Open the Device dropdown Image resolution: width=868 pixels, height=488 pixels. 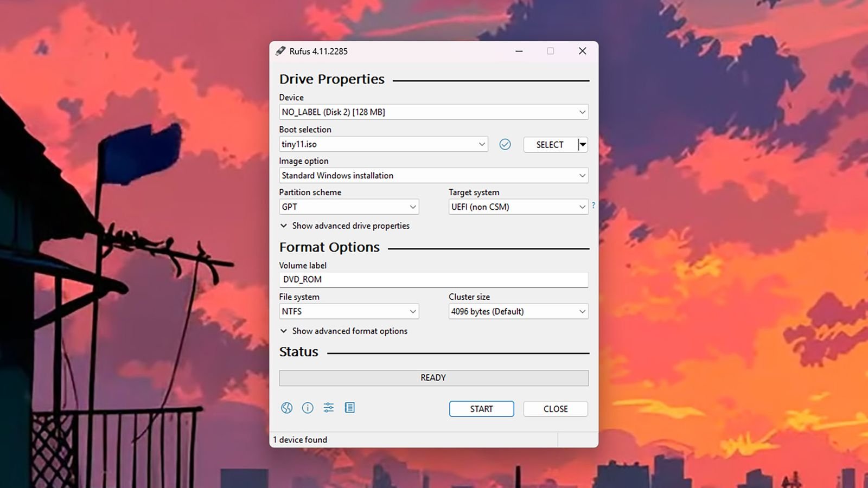tap(433, 112)
